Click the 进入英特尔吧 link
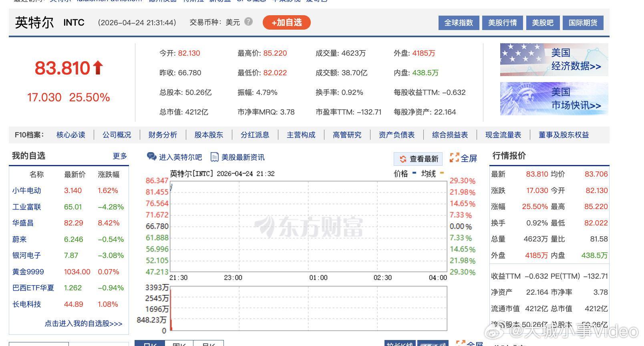Viewport: 644px width, 346px height. [180, 157]
